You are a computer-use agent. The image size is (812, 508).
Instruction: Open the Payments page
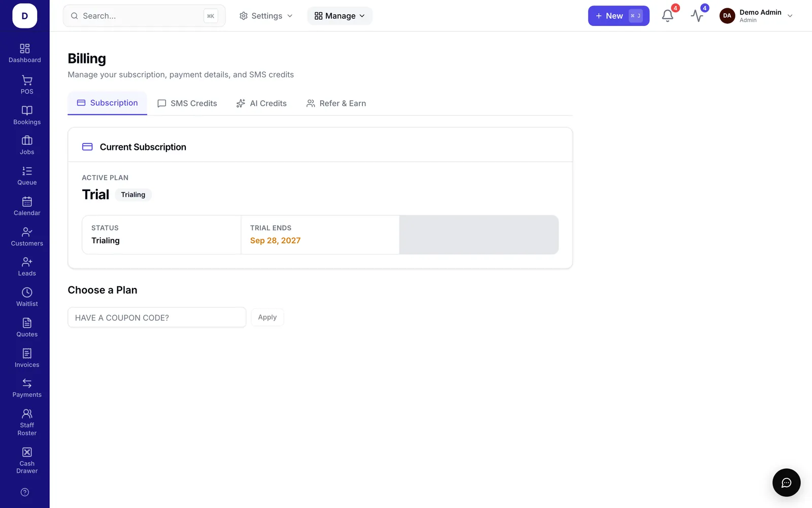click(x=27, y=388)
